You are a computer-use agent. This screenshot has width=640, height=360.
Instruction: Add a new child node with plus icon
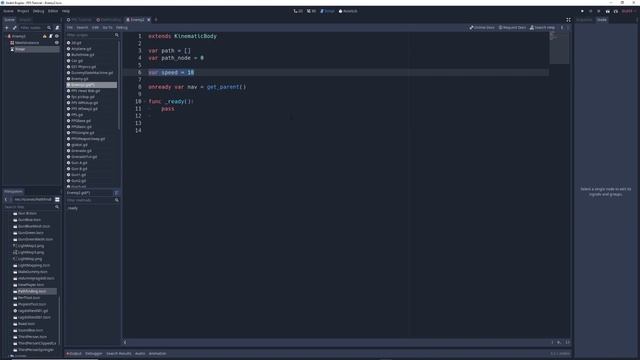pyautogui.click(x=7, y=28)
